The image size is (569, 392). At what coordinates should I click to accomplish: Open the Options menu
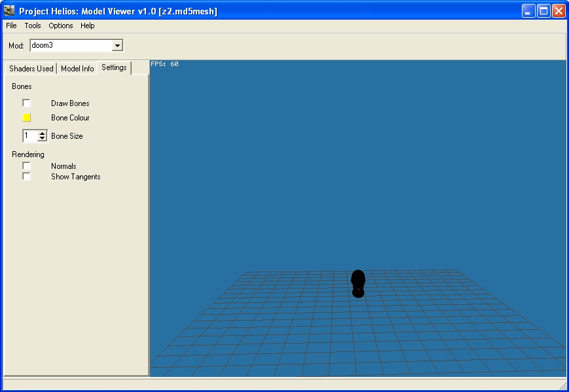tap(61, 26)
